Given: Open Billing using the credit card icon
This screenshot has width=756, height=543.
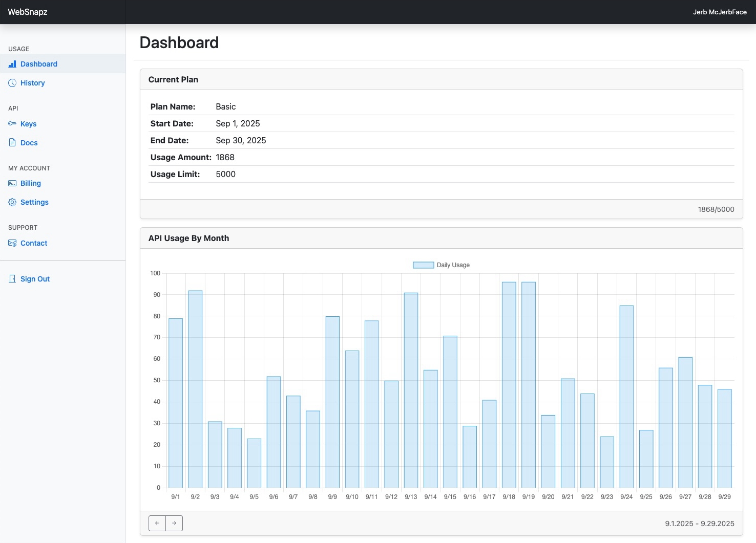Looking at the screenshot, I should click(x=12, y=183).
